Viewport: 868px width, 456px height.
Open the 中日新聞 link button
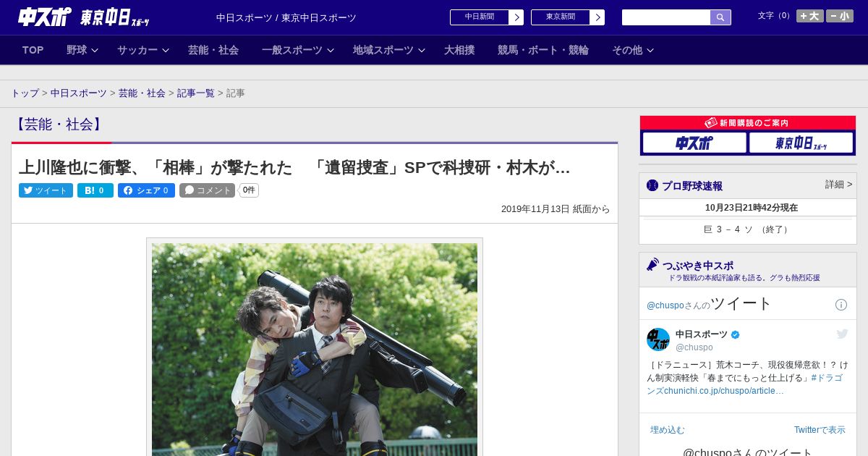point(480,17)
